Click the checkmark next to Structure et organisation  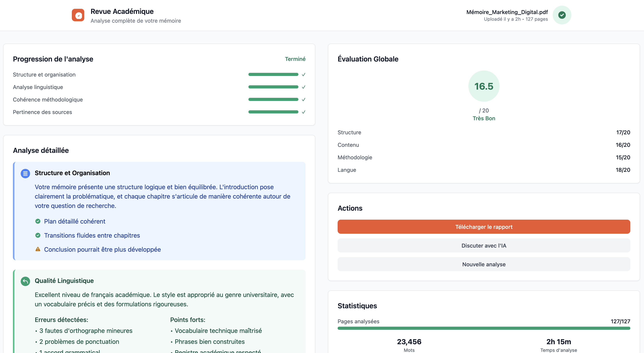point(303,75)
